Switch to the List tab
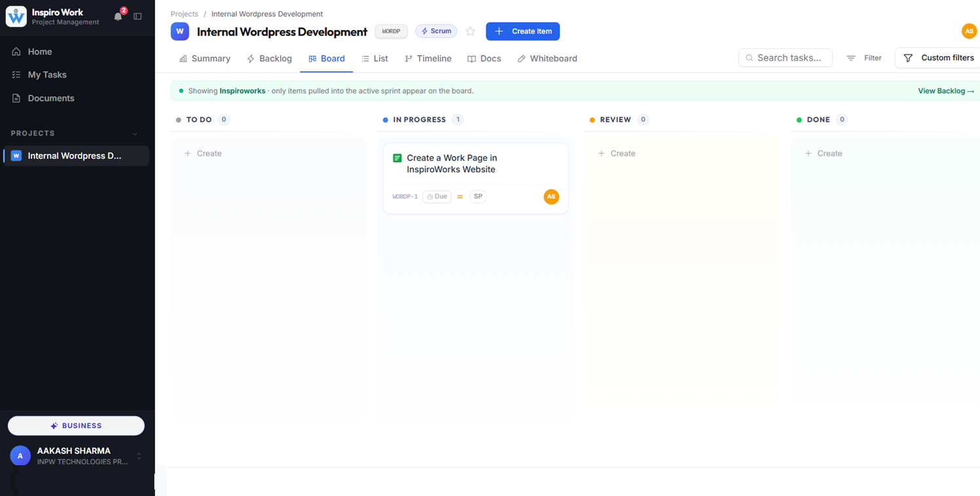The width and height of the screenshot is (980, 496). pyautogui.click(x=375, y=58)
